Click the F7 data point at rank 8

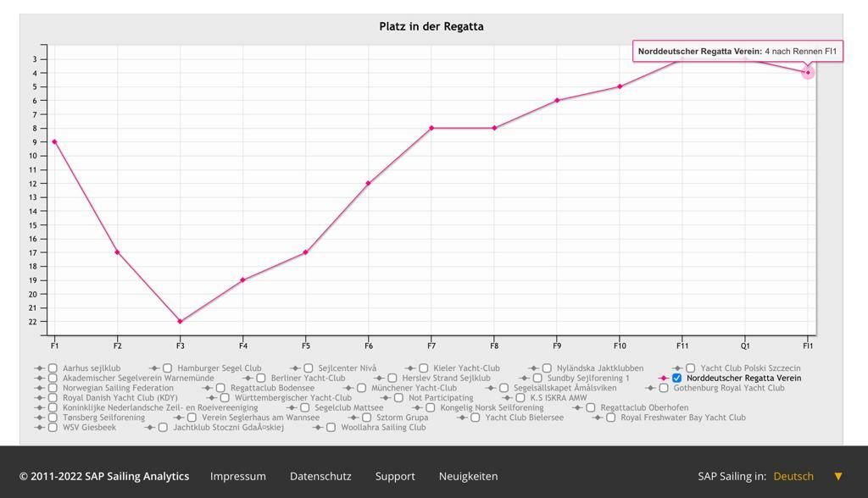click(431, 129)
